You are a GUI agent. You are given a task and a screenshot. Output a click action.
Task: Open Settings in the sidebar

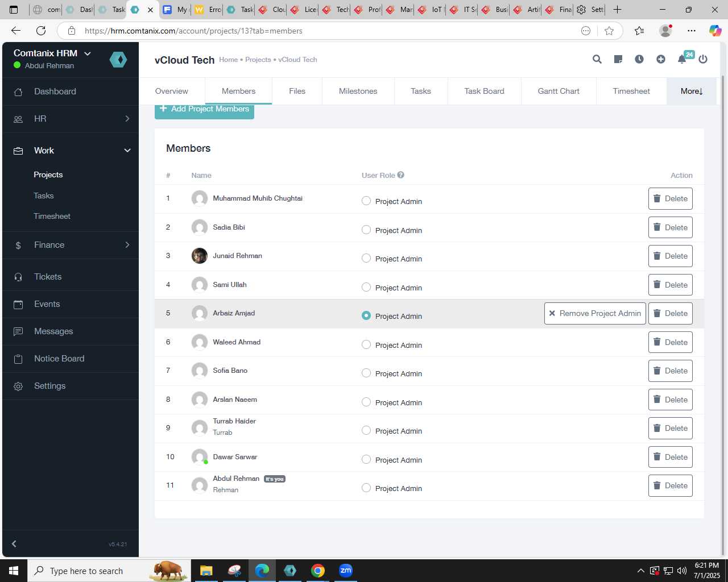click(71, 386)
